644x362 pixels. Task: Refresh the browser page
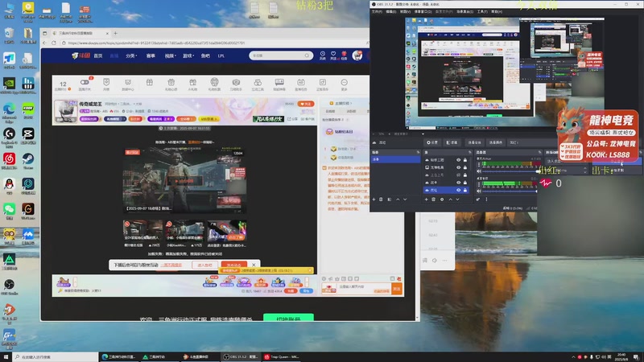[54, 43]
